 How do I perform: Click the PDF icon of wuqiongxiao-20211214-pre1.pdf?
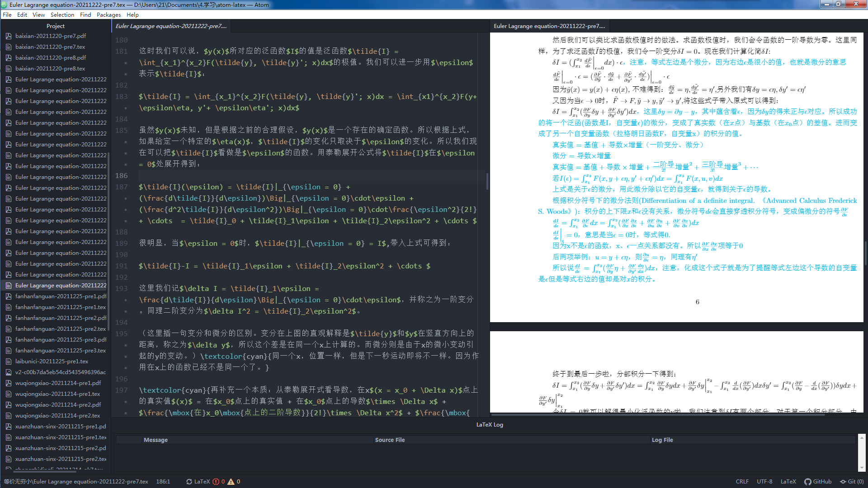click(x=8, y=383)
